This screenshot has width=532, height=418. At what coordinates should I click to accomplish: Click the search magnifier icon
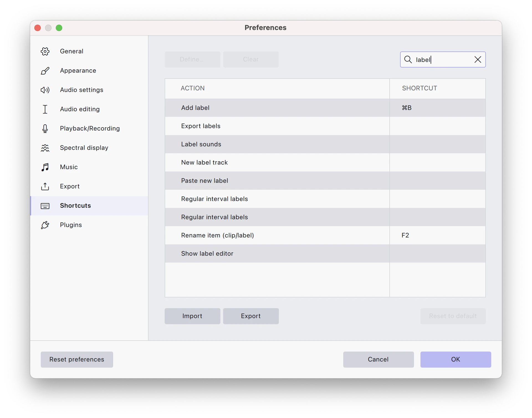click(408, 60)
